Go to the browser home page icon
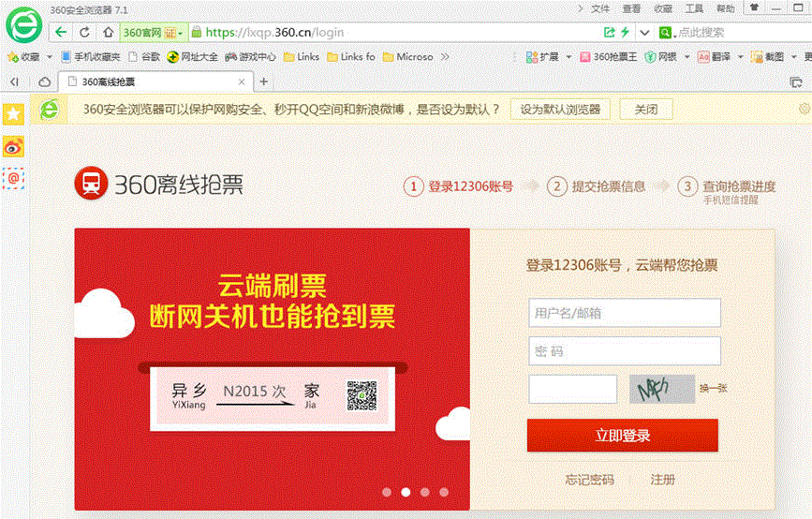The height and width of the screenshot is (519, 812). click(x=108, y=32)
